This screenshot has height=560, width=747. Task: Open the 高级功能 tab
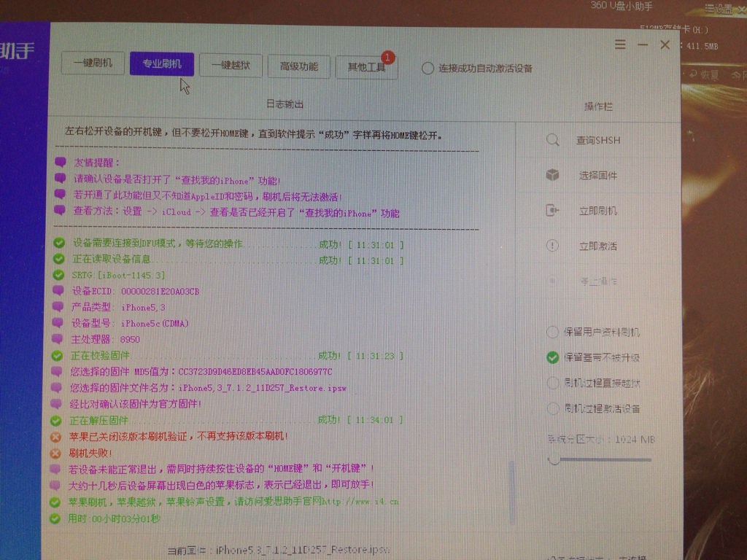[x=298, y=66]
